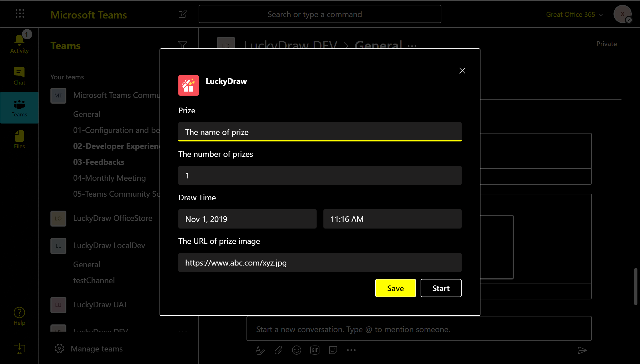Open the Sticker picker icon
Viewport: 640px width, 364px height.
point(333,350)
